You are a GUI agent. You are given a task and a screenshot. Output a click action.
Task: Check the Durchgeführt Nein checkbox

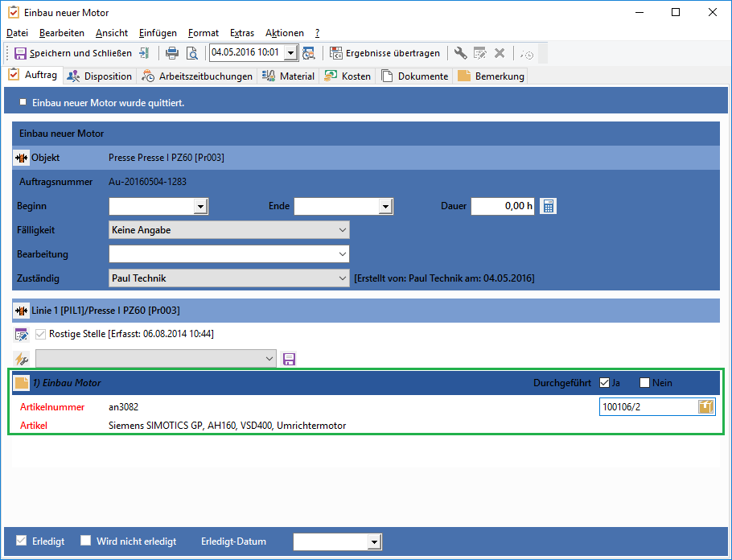pos(644,383)
